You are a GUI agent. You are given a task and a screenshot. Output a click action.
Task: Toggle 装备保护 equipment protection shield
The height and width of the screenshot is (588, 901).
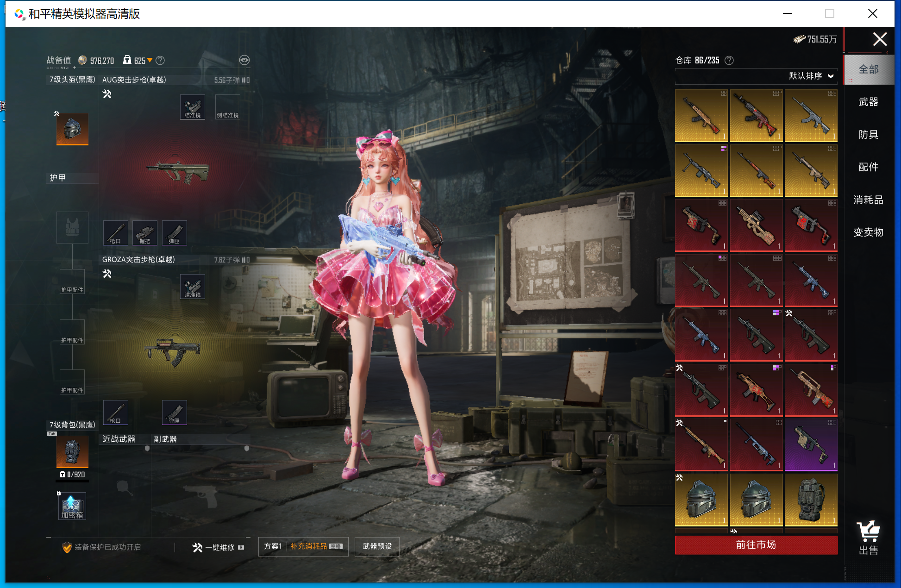click(67, 547)
